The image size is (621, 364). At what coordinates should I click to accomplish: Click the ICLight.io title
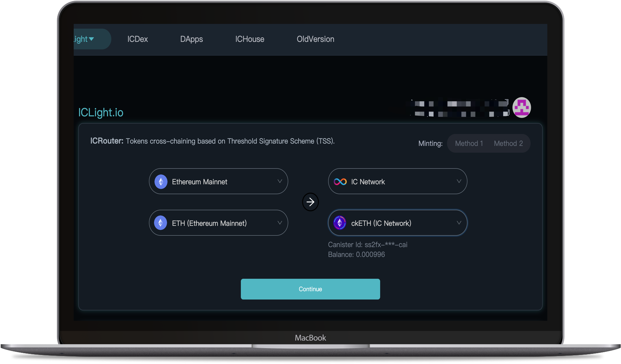(x=101, y=112)
